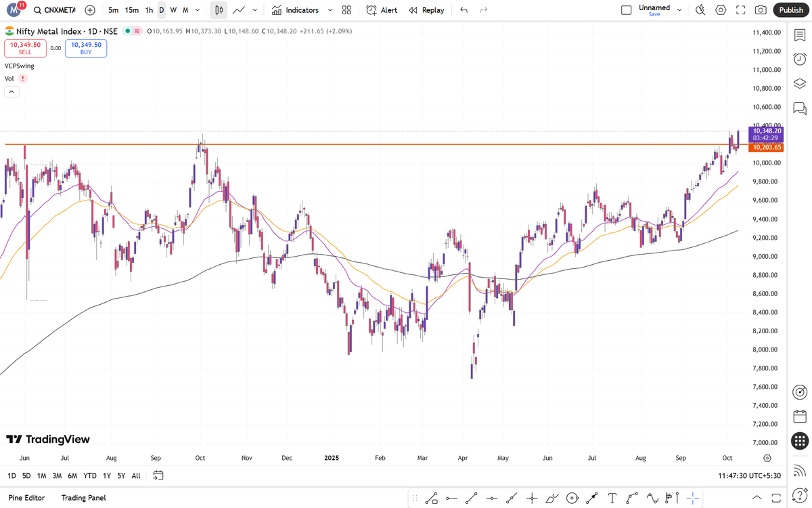
Task: Expand the bottom panel chevron
Action: [757, 498]
